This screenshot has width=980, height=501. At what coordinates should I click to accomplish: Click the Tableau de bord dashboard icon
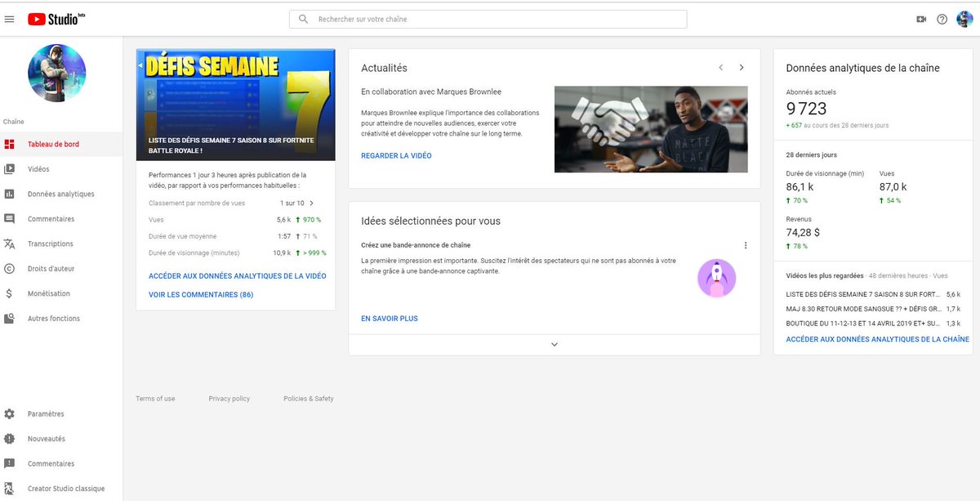(10, 145)
